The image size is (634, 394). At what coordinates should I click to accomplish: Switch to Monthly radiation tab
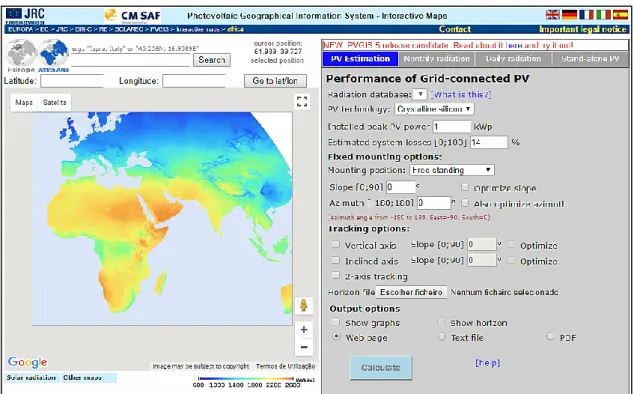click(437, 59)
